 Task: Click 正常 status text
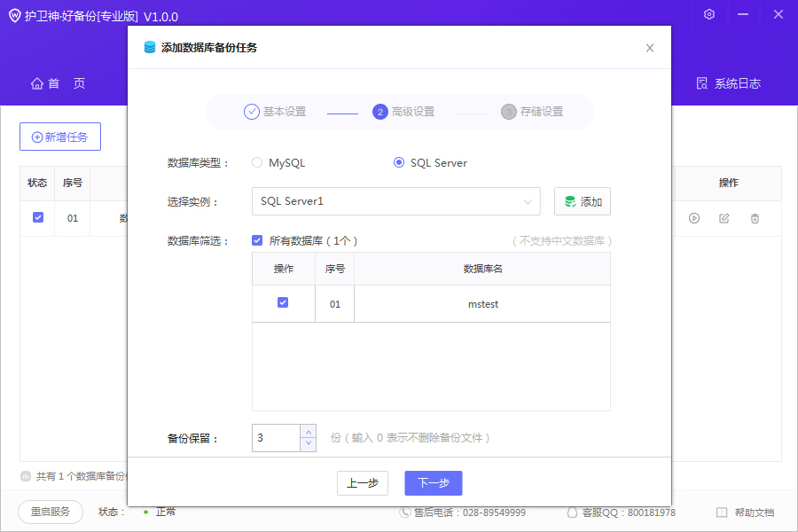166,512
